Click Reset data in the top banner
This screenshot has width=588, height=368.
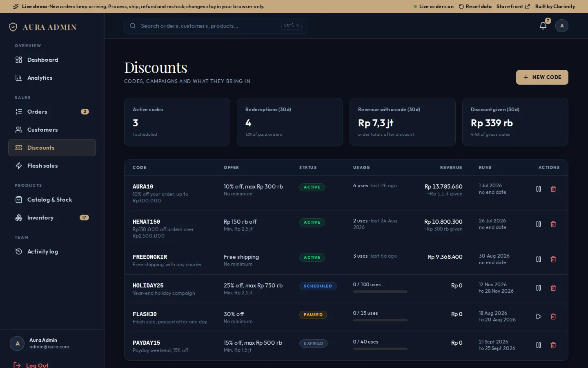click(x=475, y=7)
